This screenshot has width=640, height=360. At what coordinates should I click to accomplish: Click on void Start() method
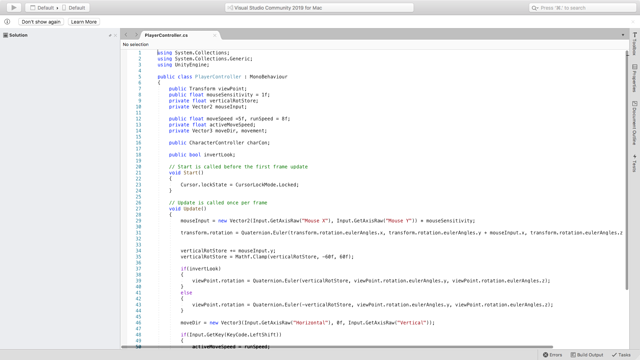point(186,173)
